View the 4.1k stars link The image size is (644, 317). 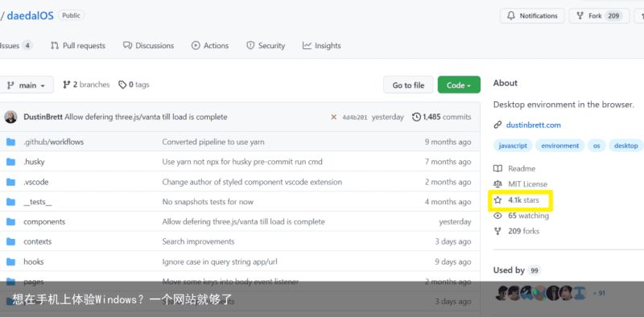coord(517,200)
